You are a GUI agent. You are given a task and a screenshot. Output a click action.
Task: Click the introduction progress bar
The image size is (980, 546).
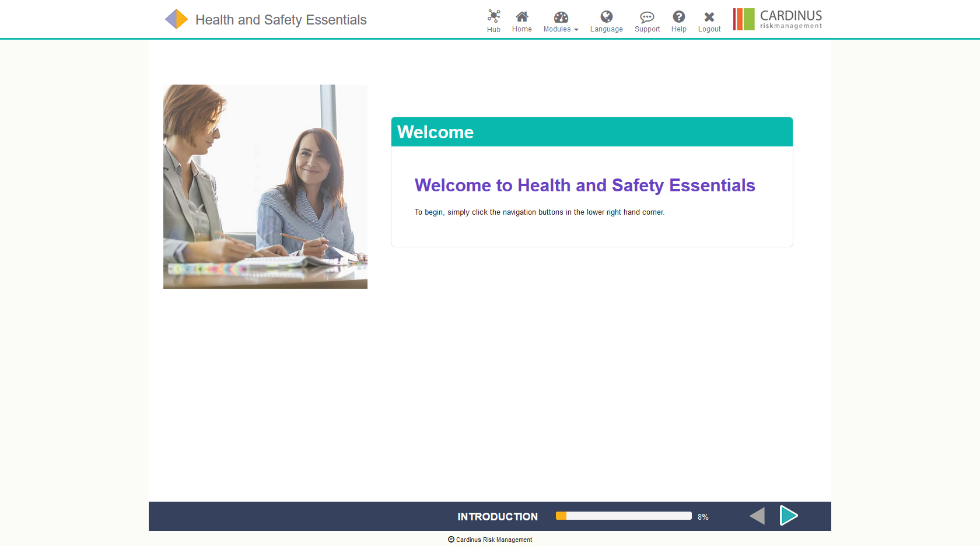[624, 516]
